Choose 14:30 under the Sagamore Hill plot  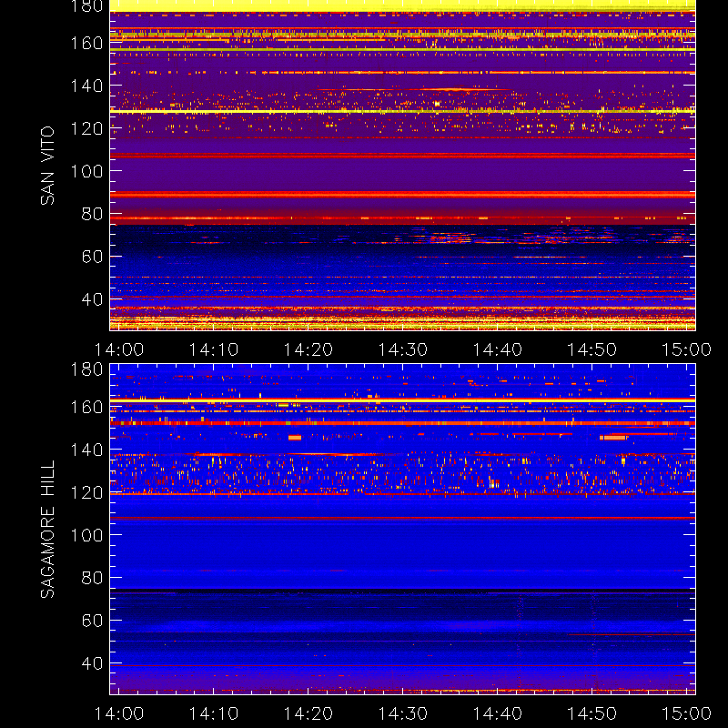click(402, 713)
